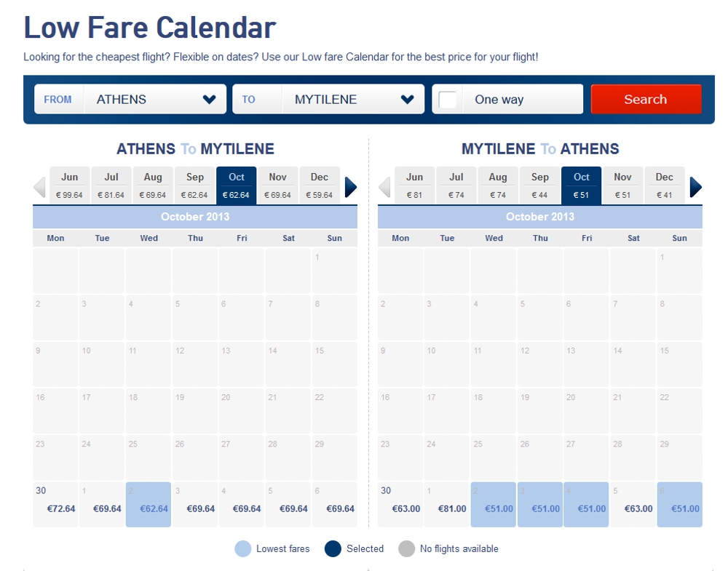Click next months arrow in Mytilene to Athens
This screenshot has width=728, height=571.
[695, 187]
